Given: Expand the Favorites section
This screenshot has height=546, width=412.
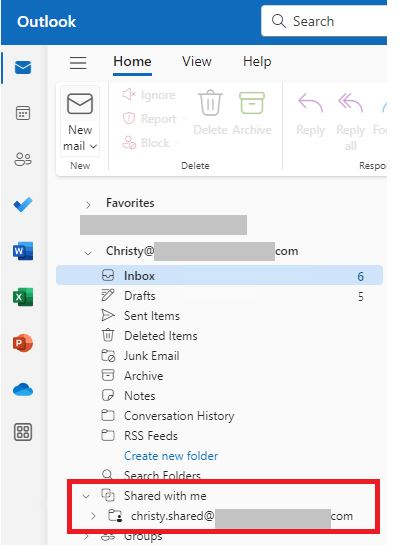Looking at the screenshot, I should (x=88, y=205).
